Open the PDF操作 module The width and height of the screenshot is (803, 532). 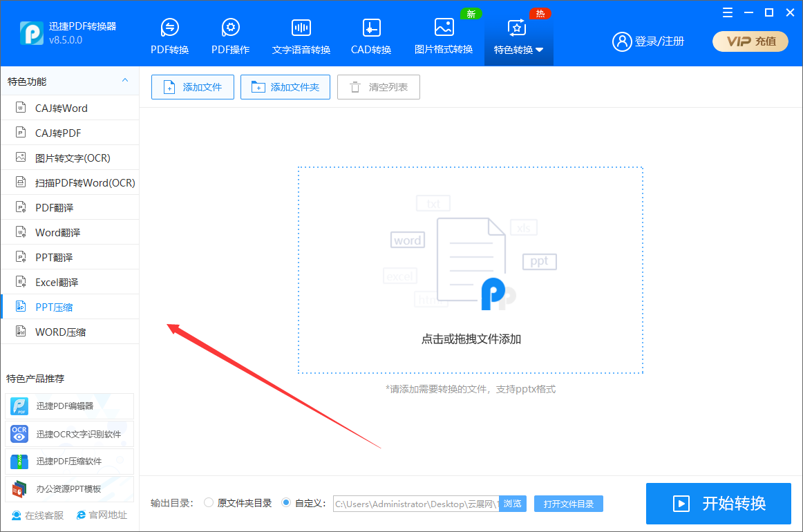pos(230,37)
